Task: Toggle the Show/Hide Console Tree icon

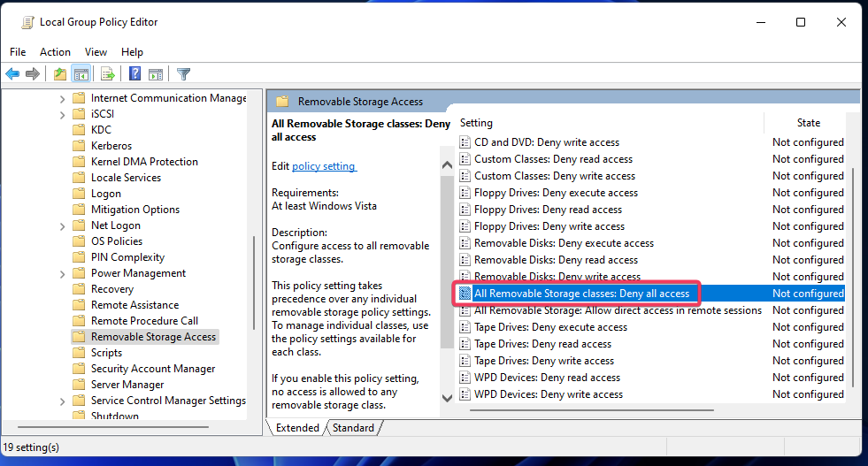Action: (x=81, y=73)
